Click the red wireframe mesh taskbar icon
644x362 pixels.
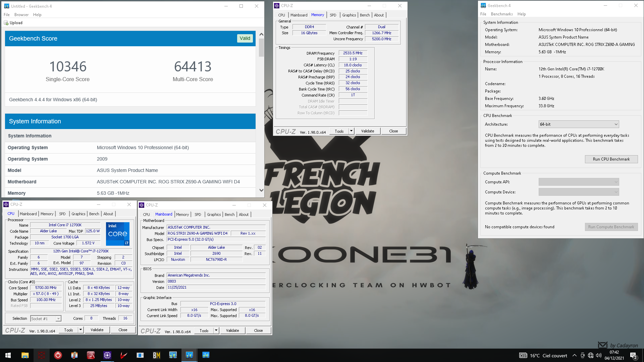tap(41, 355)
